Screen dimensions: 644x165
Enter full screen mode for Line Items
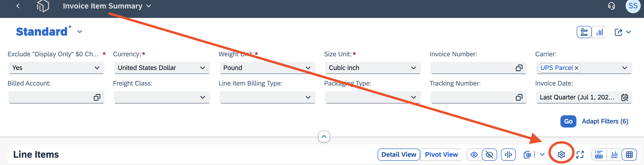tap(580, 154)
